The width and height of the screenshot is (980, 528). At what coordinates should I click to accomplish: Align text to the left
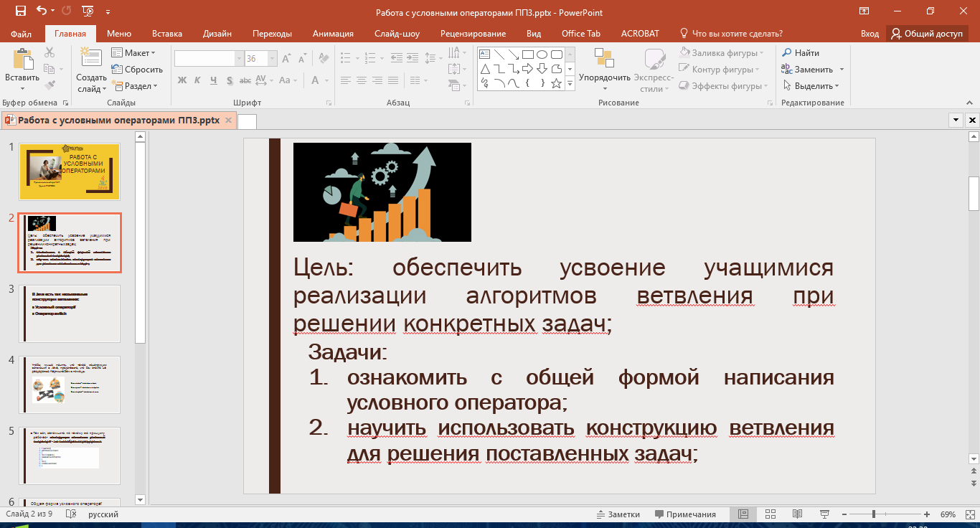(344, 80)
